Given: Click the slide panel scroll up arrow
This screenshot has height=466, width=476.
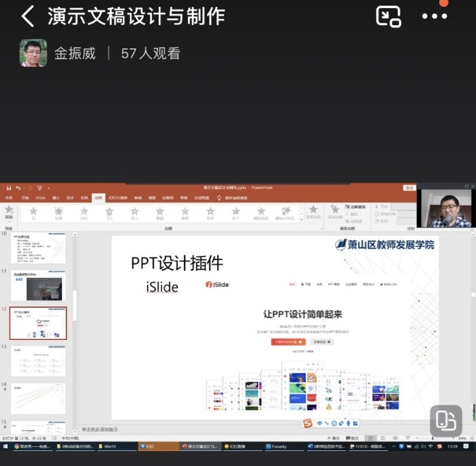Looking at the screenshot, I should [75, 235].
